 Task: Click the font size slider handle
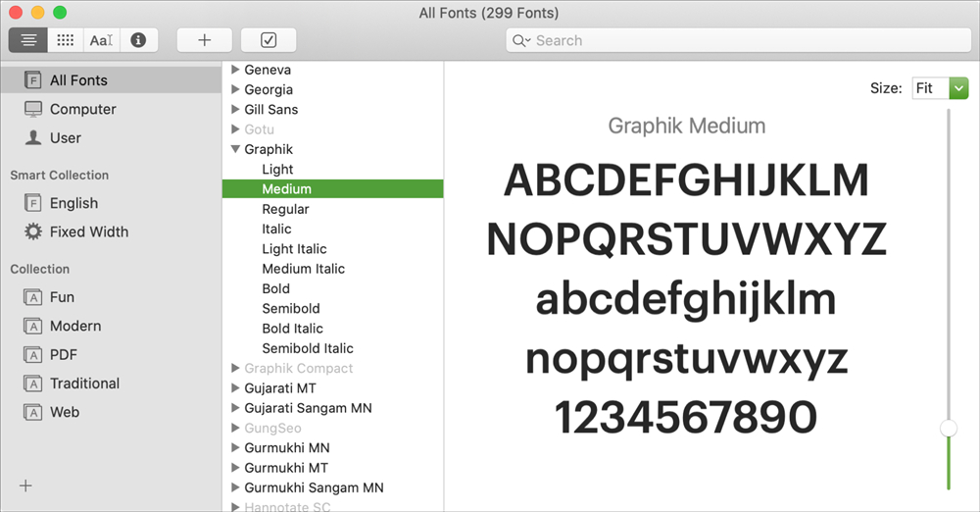click(948, 428)
